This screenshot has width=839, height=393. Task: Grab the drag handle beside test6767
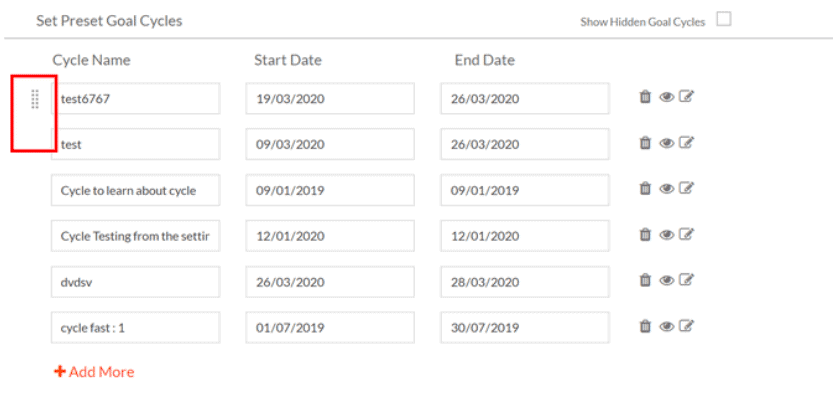[x=35, y=99]
